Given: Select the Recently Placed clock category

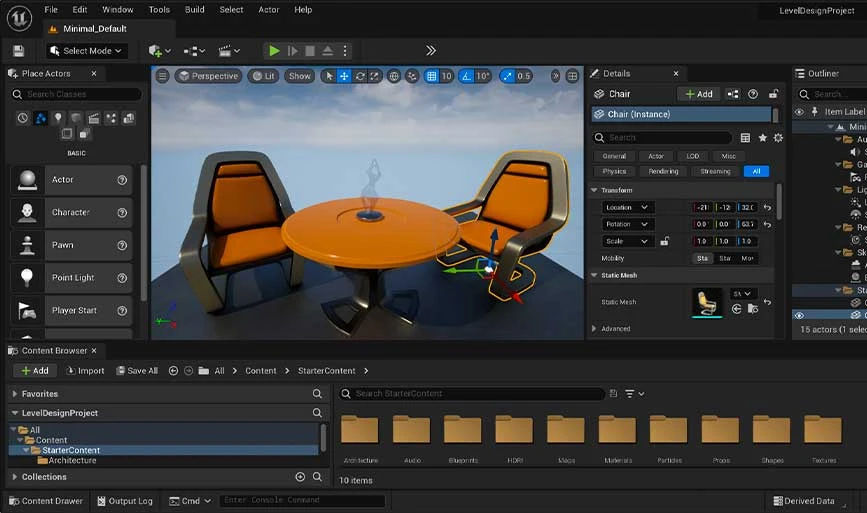Looking at the screenshot, I should coord(22,118).
